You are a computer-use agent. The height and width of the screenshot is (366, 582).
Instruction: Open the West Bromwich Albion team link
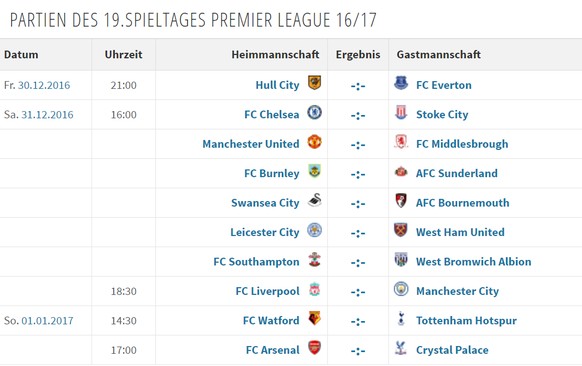coord(473,262)
